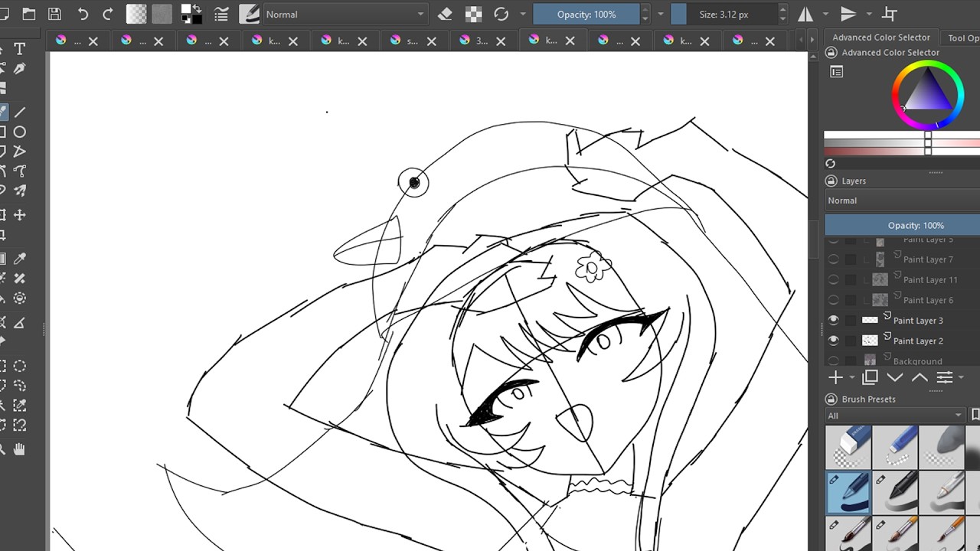Screen dimensions: 980x551
Task: Select the Text tool in toolbox
Action: pyautogui.click(x=20, y=49)
